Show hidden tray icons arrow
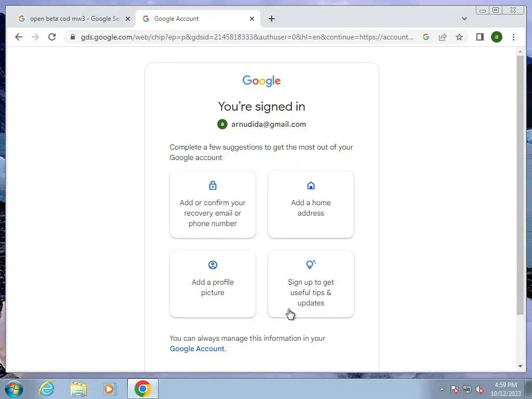 [442, 389]
